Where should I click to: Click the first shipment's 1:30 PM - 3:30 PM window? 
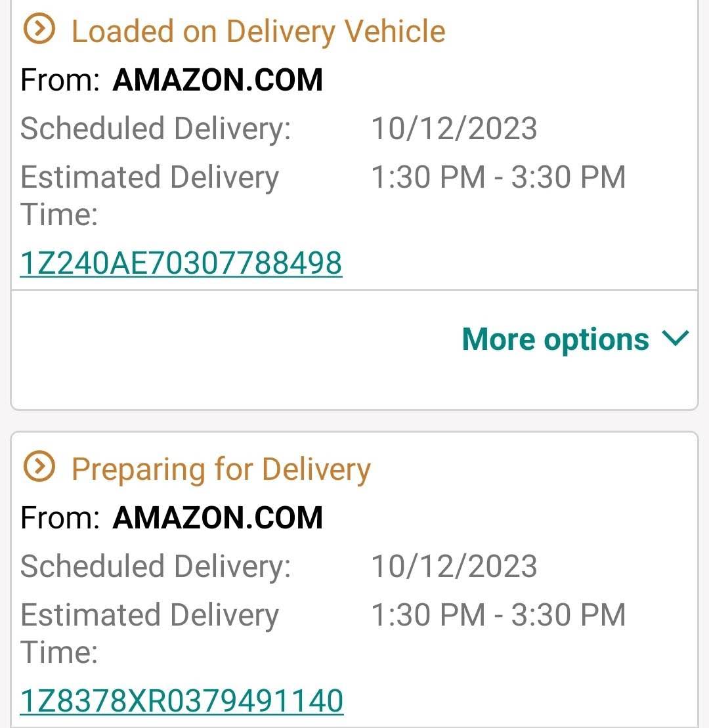tap(499, 177)
